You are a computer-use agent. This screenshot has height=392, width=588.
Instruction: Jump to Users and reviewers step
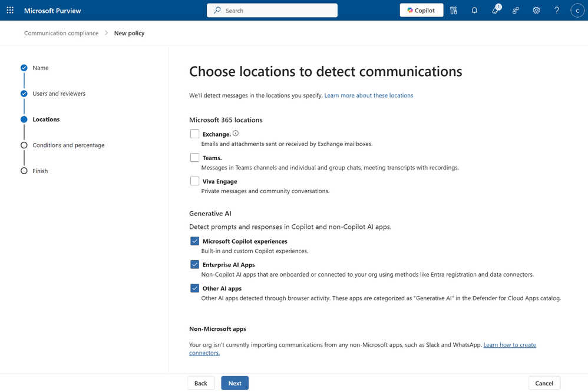click(58, 94)
